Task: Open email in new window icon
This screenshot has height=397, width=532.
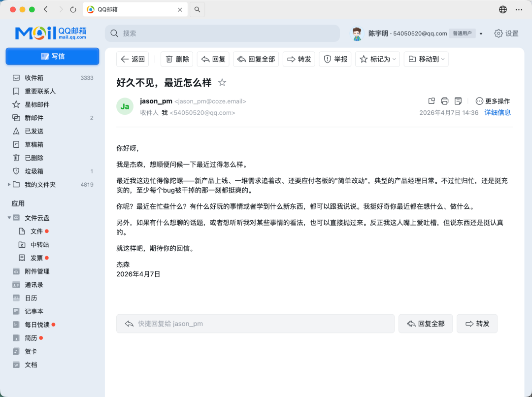Action: 432,101
